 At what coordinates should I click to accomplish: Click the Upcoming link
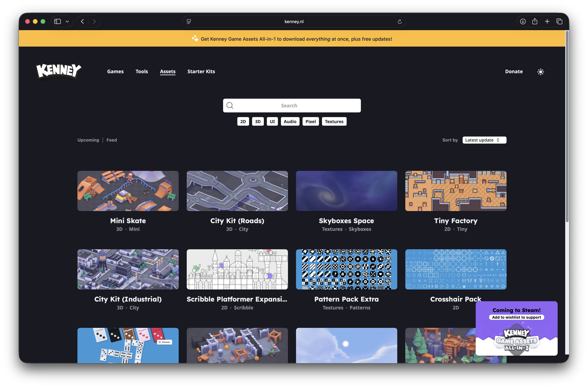[88, 140]
